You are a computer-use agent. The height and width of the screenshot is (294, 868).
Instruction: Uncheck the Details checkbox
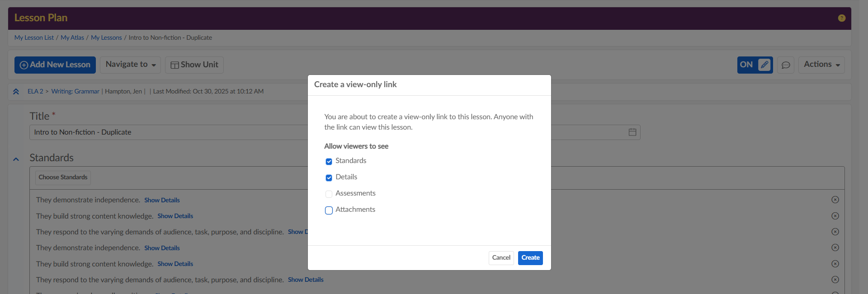[329, 177]
